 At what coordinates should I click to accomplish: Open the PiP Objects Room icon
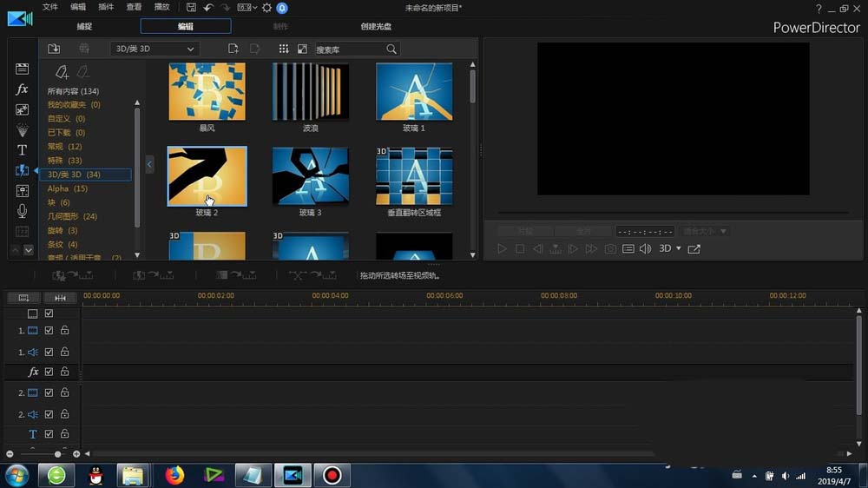[23, 109]
